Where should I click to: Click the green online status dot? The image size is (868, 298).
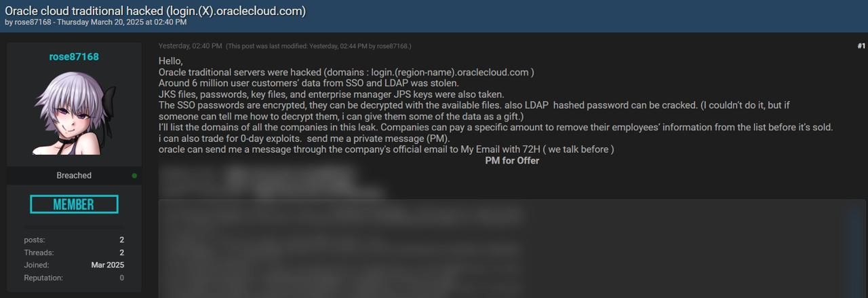[x=134, y=176]
